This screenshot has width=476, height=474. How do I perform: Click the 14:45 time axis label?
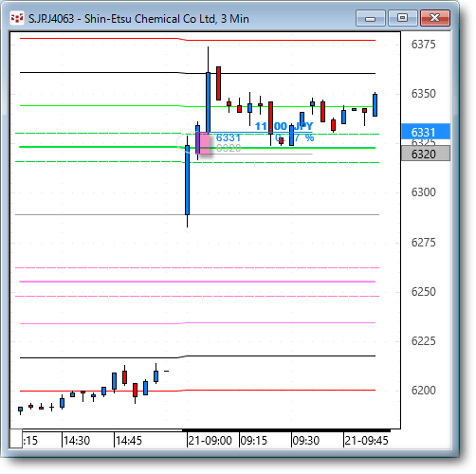coord(129,441)
